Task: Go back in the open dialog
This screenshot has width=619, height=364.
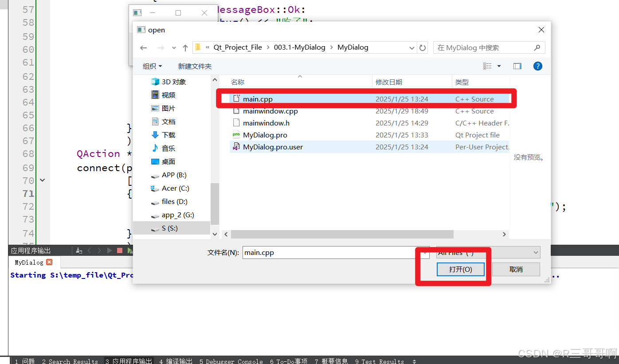Action: [x=143, y=48]
